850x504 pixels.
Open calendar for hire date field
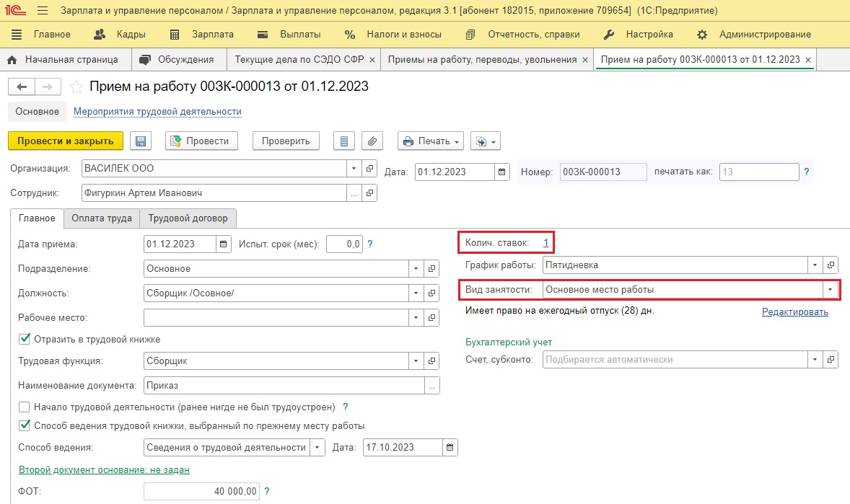tap(224, 244)
